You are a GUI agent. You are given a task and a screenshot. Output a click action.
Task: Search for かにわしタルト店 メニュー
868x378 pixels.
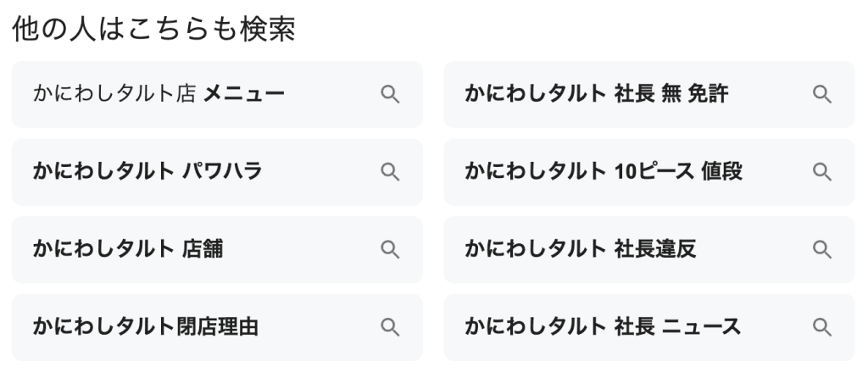click(x=158, y=94)
